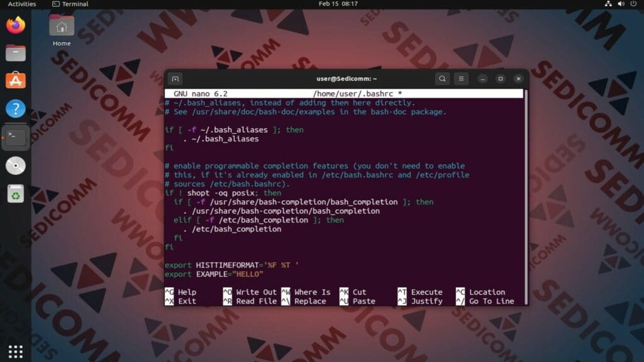This screenshot has width=644, height=362.
Task: Open Firefox from the dock
Action: coord(16,25)
